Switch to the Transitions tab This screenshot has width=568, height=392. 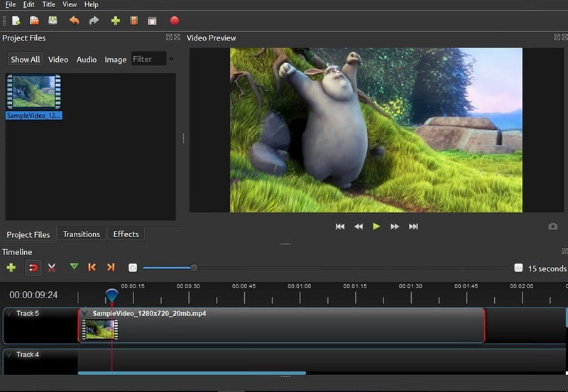coord(81,234)
